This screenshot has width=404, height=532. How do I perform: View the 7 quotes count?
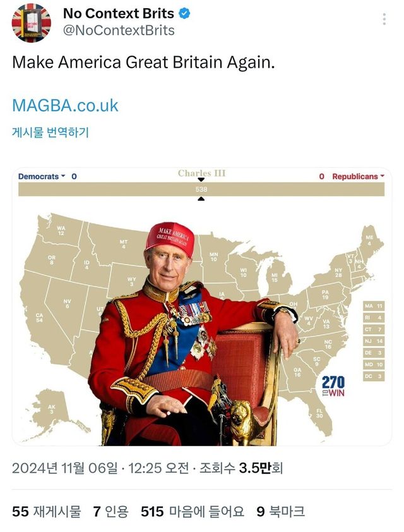pos(111,511)
